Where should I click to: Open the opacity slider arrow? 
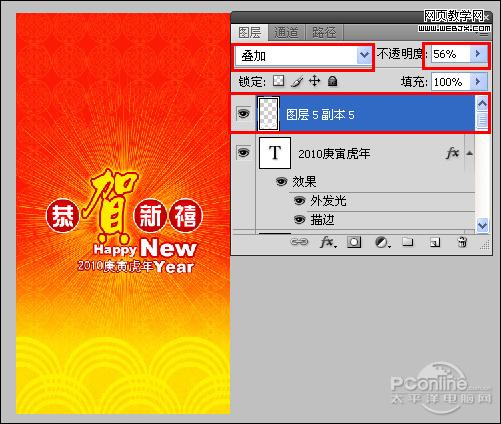[478, 54]
